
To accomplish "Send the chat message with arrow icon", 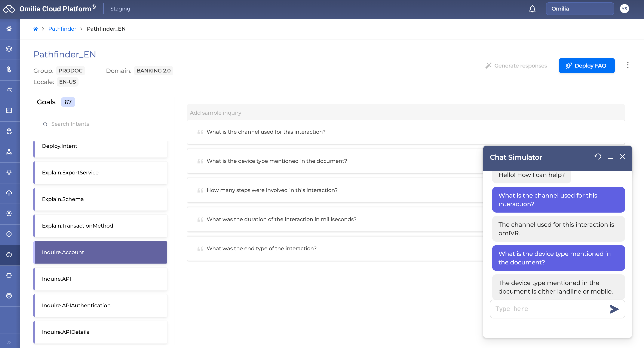I will [614, 309].
